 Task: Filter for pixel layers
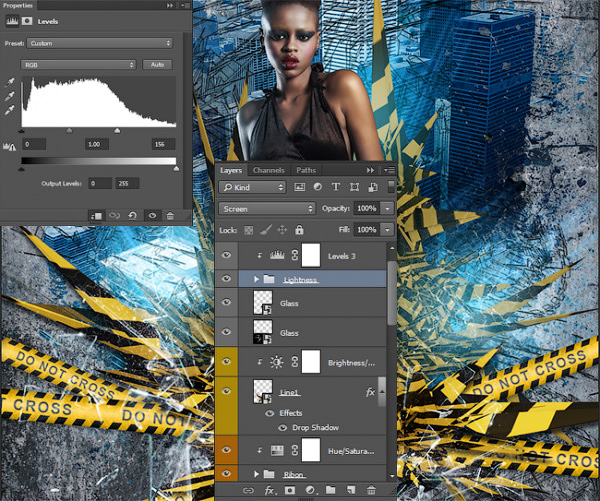point(299,187)
